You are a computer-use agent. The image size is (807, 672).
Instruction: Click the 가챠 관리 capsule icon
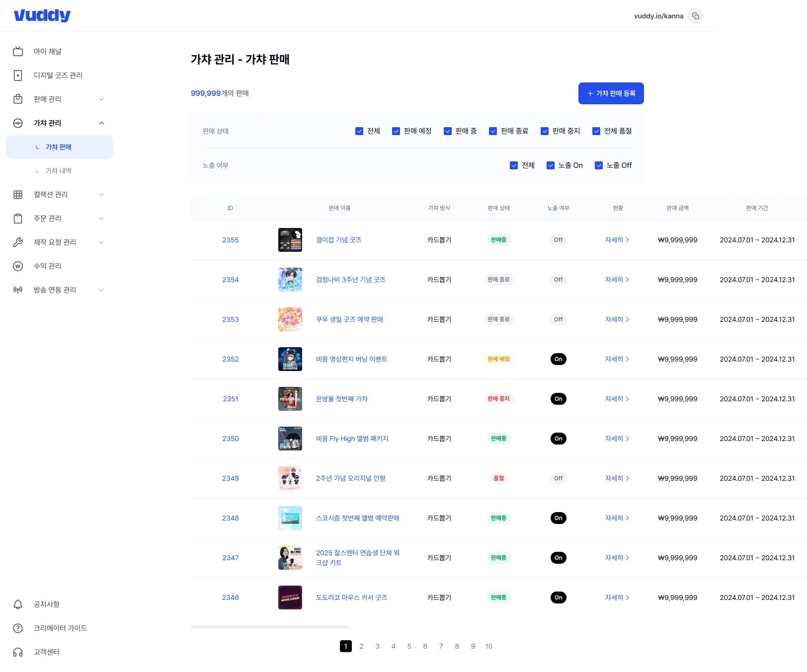[18, 123]
